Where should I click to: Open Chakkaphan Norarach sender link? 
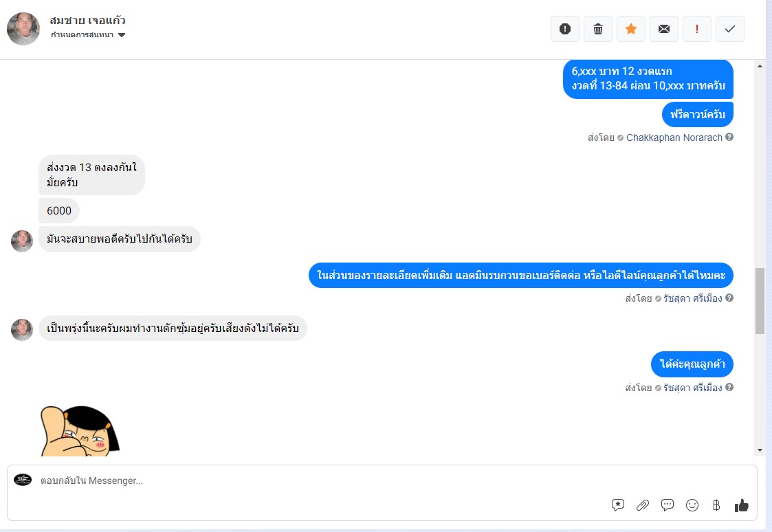coord(674,137)
